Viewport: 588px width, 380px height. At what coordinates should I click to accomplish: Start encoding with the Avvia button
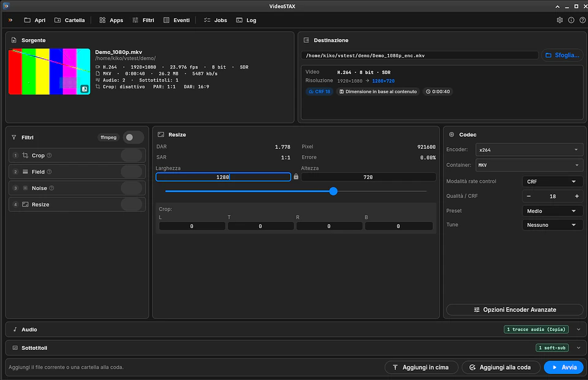click(x=563, y=367)
